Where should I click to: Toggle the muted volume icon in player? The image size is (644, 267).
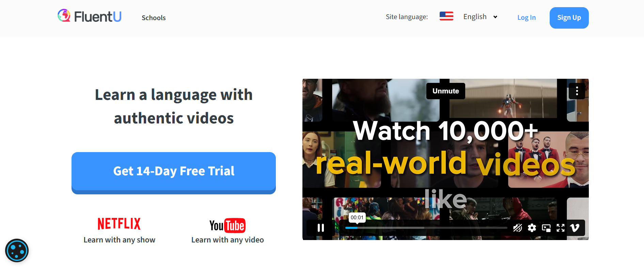tap(517, 228)
